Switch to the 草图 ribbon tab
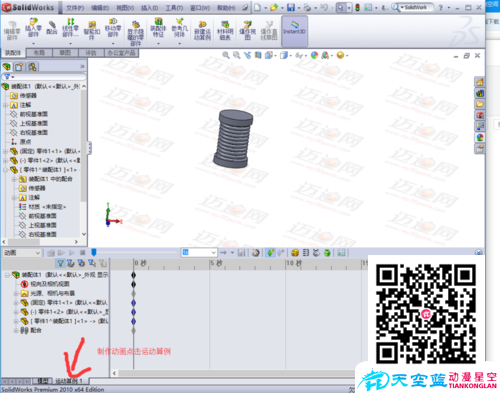The height and width of the screenshot is (393, 500). [x=65, y=53]
